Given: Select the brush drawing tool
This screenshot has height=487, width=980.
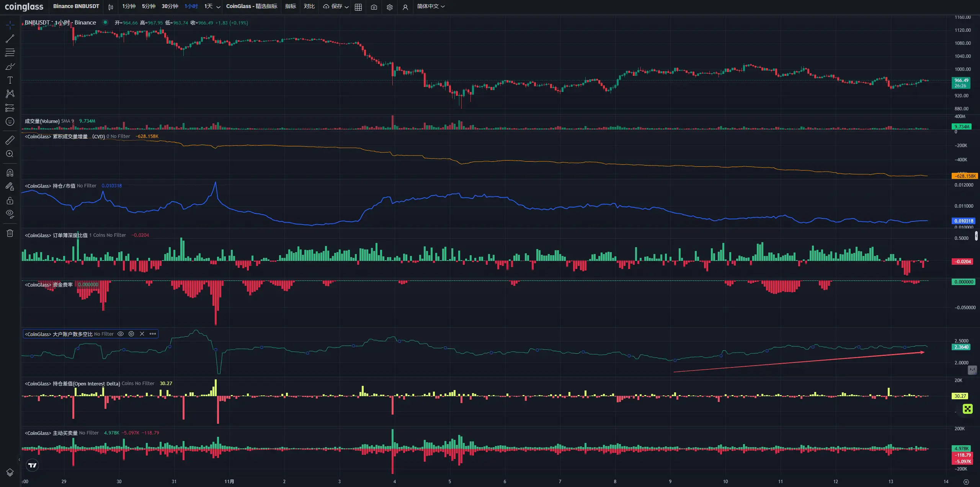Looking at the screenshot, I should coord(10,67).
